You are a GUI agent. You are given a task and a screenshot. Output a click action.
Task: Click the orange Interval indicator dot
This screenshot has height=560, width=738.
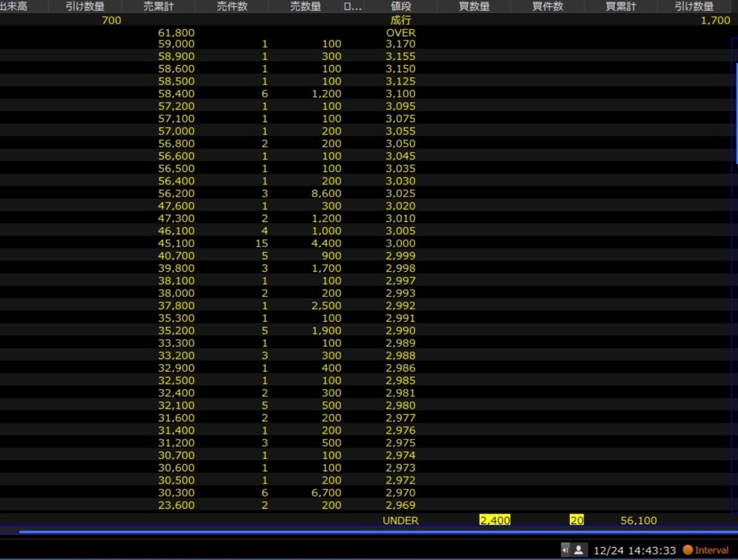[688, 550]
